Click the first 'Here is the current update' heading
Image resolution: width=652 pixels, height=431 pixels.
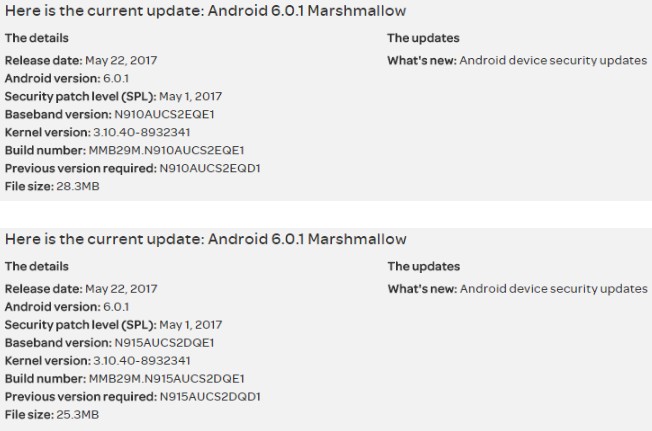point(205,10)
